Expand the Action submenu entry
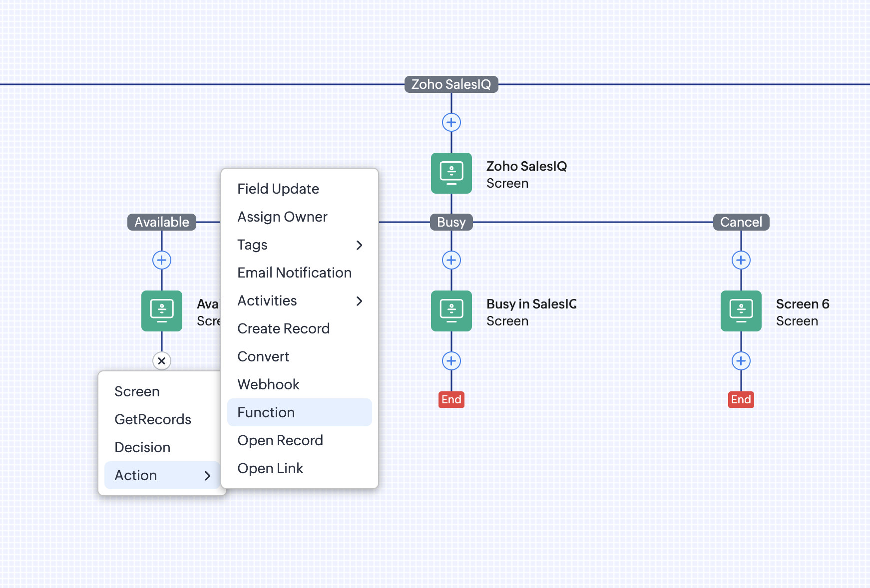 162,475
